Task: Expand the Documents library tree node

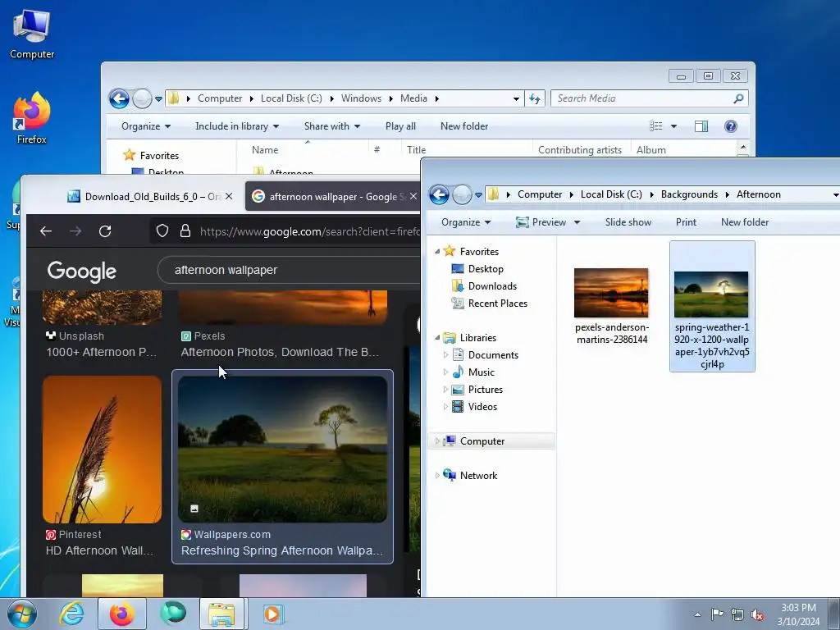Action: click(445, 355)
